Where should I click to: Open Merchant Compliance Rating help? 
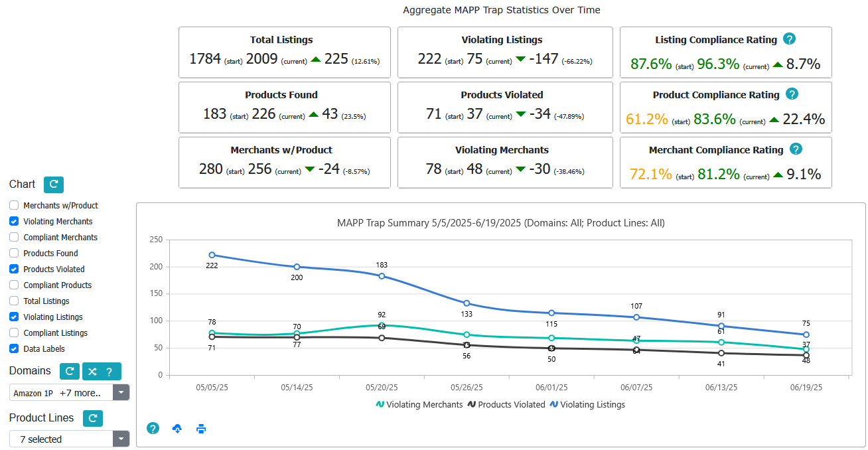tap(795, 149)
